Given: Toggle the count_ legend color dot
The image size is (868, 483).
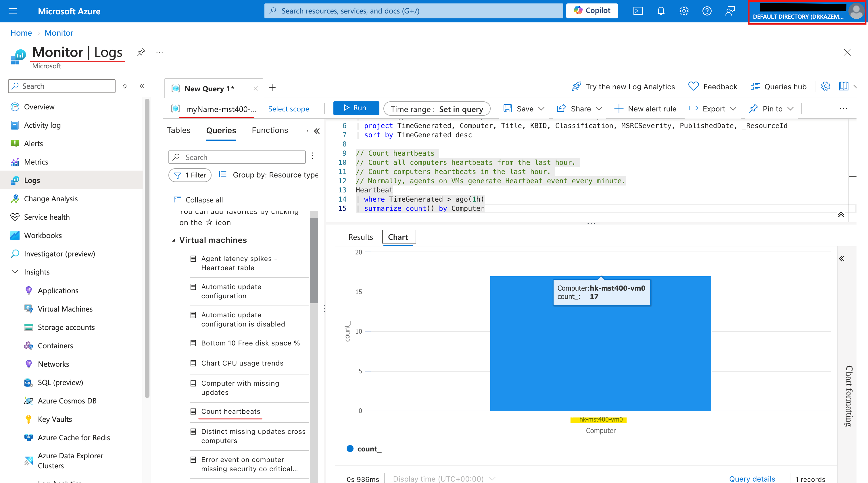Looking at the screenshot, I should [x=350, y=449].
